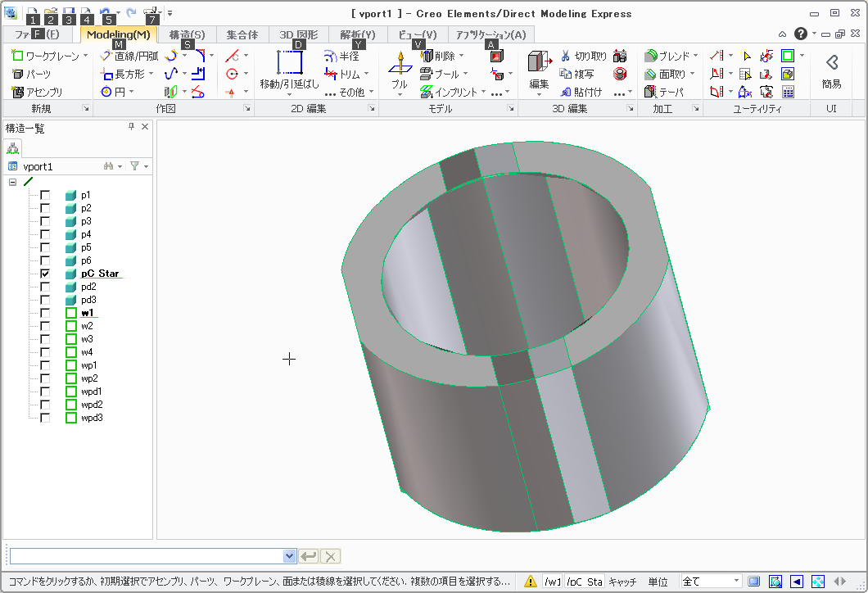The height and width of the screenshot is (593, 868).
Task: Open the command input combo box dropdown
Action: click(288, 556)
